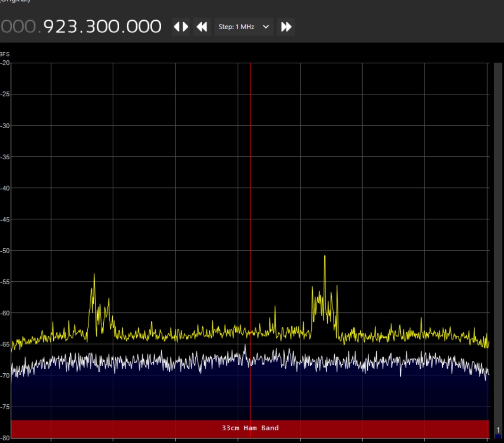Click the 923.300.000 frequency readout
This screenshot has height=443, width=504.
click(x=102, y=27)
